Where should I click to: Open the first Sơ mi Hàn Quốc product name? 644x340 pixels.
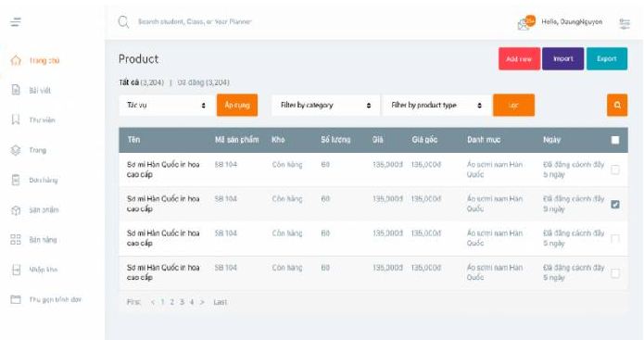click(163, 170)
